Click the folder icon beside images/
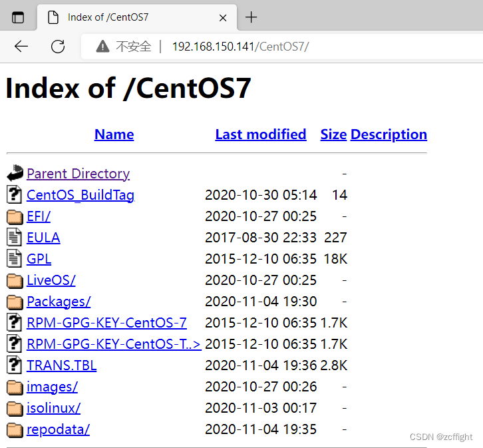This screenshot has width=483, height=448. 15,387
